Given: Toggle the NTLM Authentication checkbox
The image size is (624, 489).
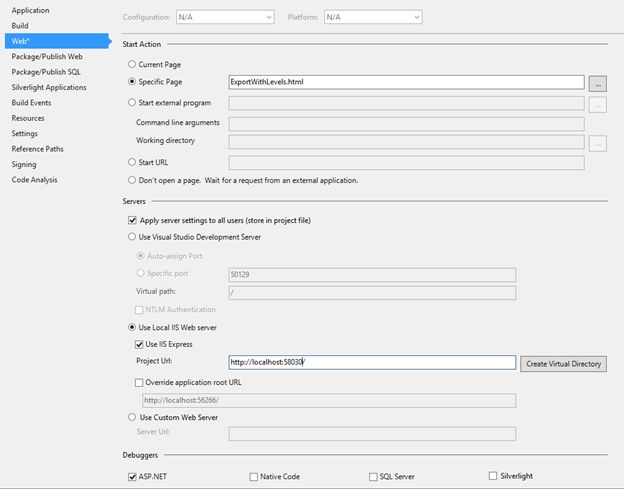Looking at the screenshot, I should coord(139,310).
